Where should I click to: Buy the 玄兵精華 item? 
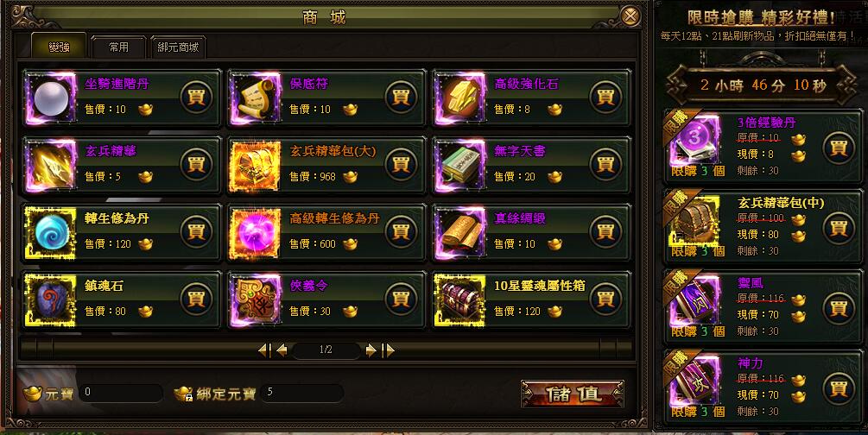tap(196, 164)
